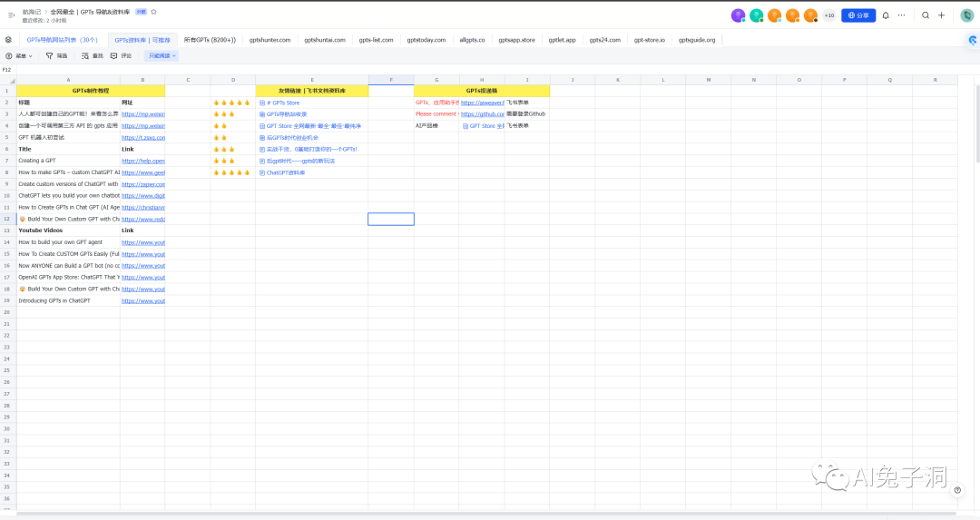Switch to gptstoday.com tab
980x520 pixels.
(x=426, y=40)
